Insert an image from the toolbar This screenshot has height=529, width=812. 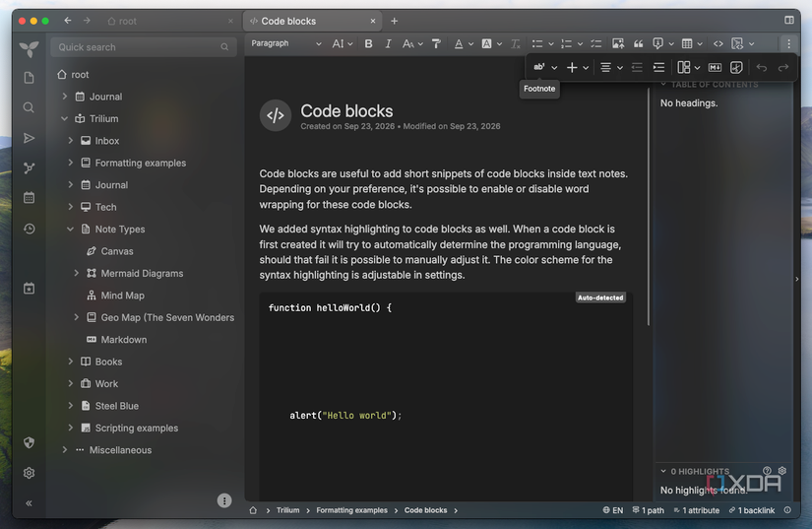pos(618,44)
